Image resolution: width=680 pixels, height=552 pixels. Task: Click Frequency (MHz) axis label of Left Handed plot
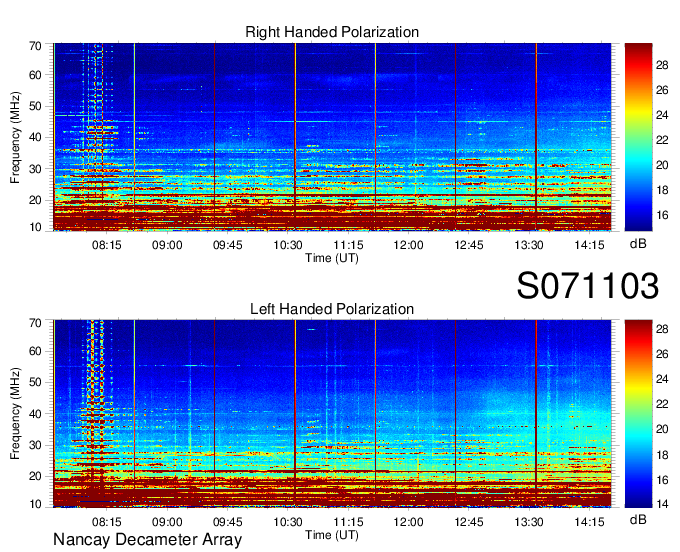pos(15,414)
